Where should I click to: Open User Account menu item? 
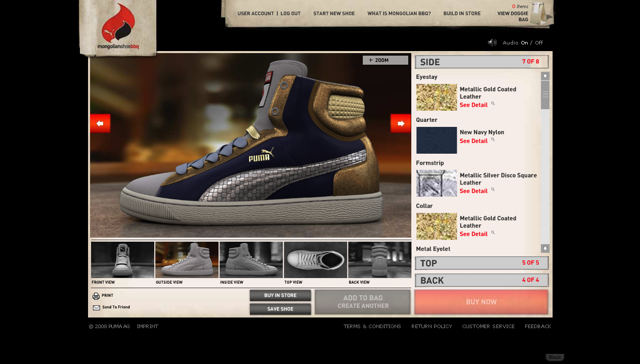tap(255, 14)
